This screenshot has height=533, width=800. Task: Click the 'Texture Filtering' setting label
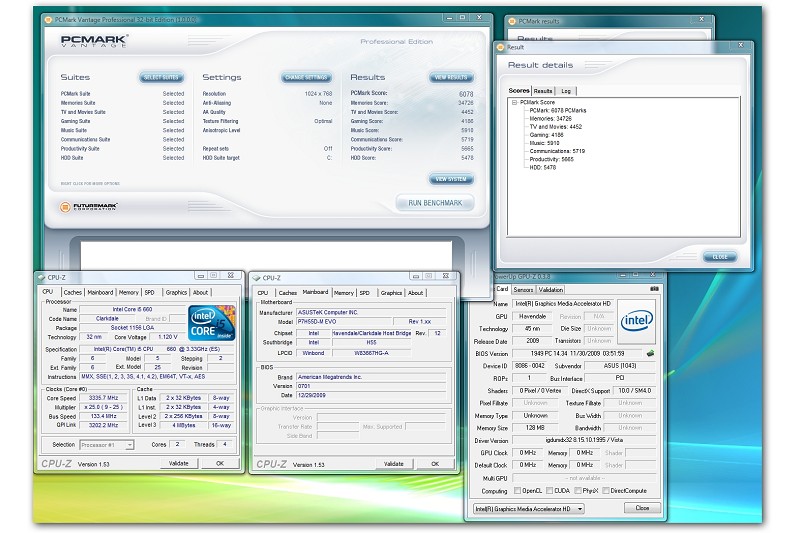point(220,121)
